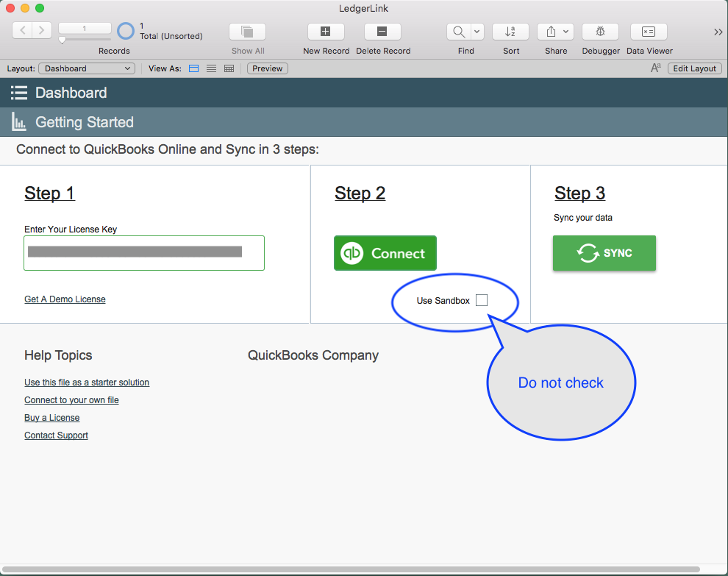Open 'Connect to your own file' link
The width and height of the screenshot is (728, 576).
tap(71, 400)
